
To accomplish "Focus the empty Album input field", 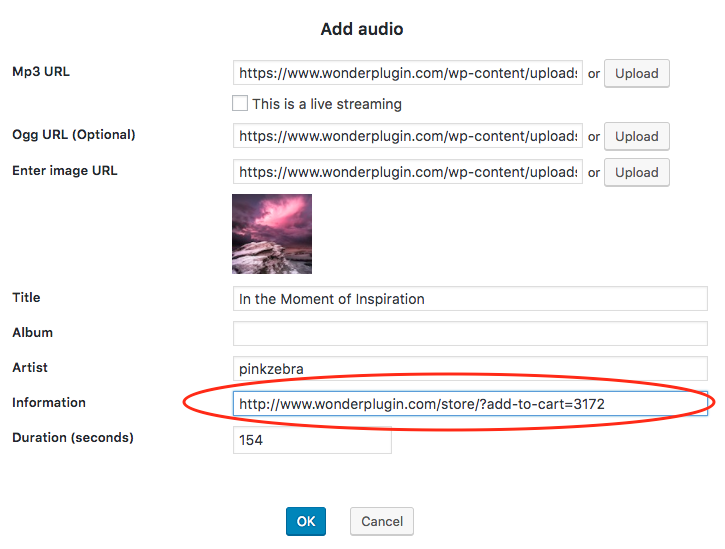I will pos(470,334).
